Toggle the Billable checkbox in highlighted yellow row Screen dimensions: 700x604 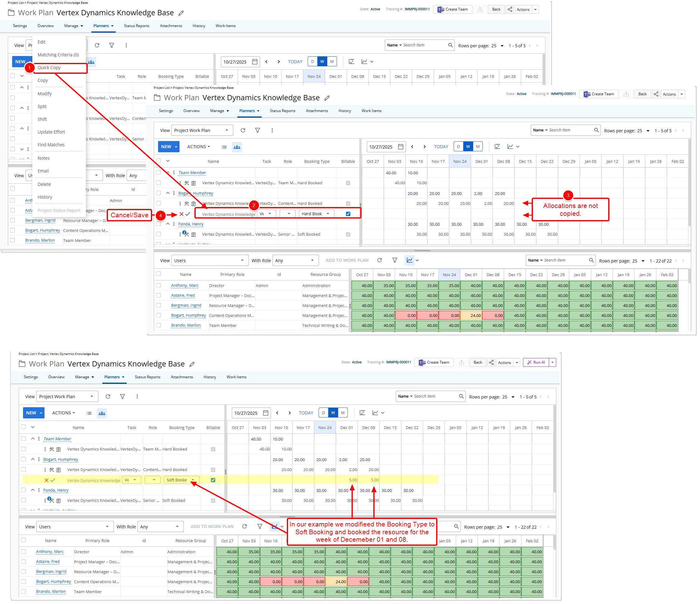point(213,480)
